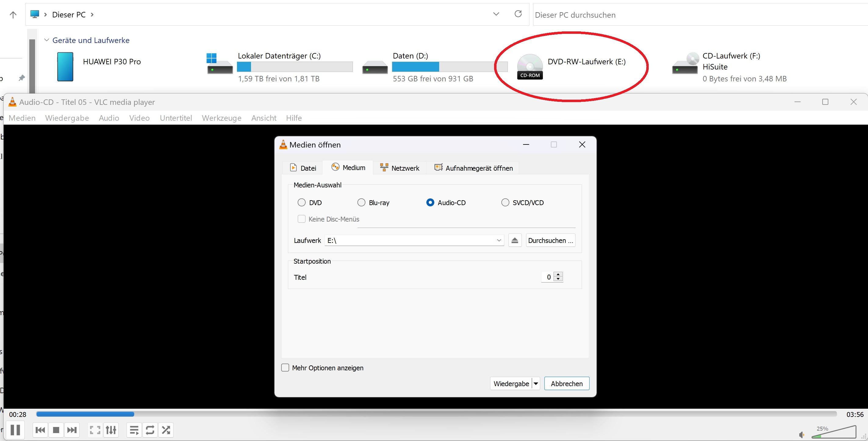Image resolution: width=868 pixels, height=441 pixels.
Task: Pause playback with the pause button
Action: click(15, 430)
